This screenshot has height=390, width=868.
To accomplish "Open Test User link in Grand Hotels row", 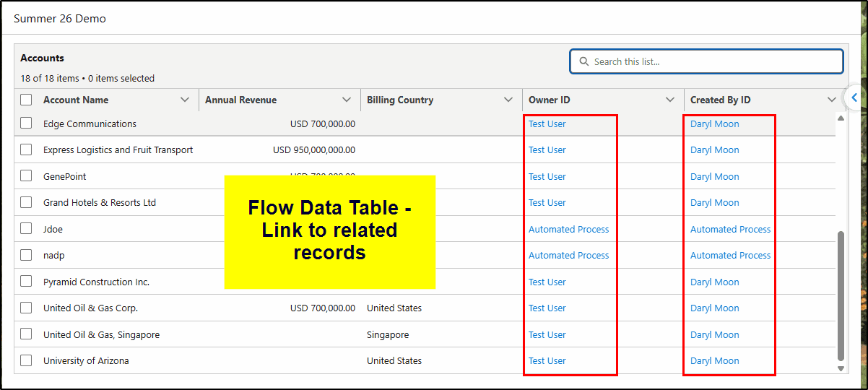I will [x=547, y=202].
